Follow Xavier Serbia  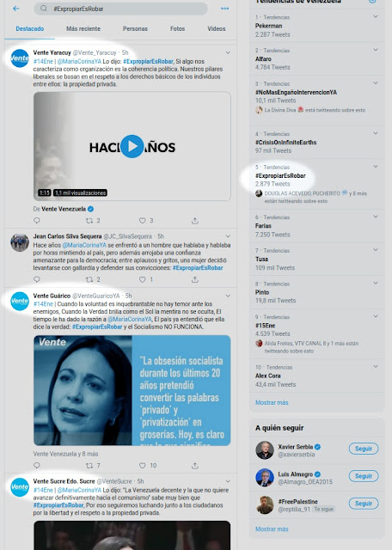[x=364, y=449]
